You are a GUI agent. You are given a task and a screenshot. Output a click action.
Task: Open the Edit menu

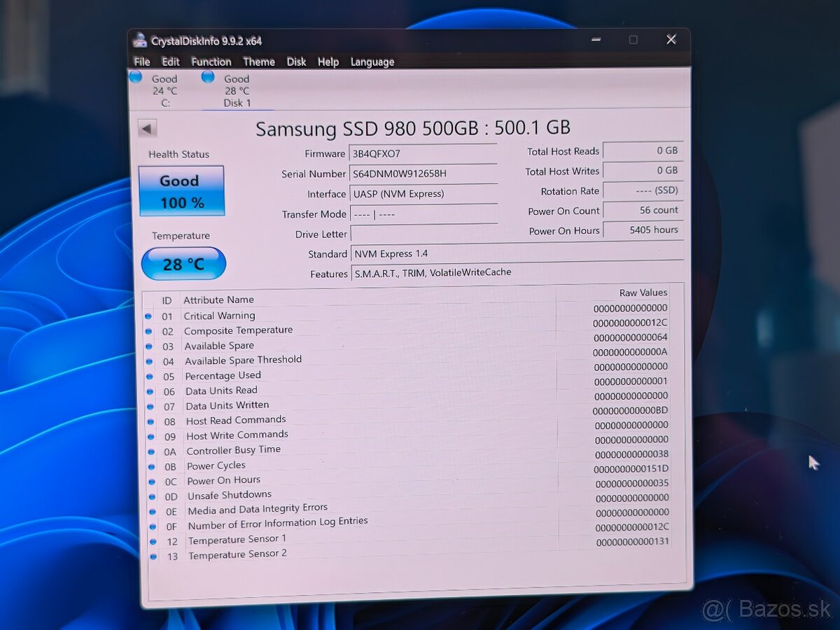pyautogui.click(x=171, y=62)
